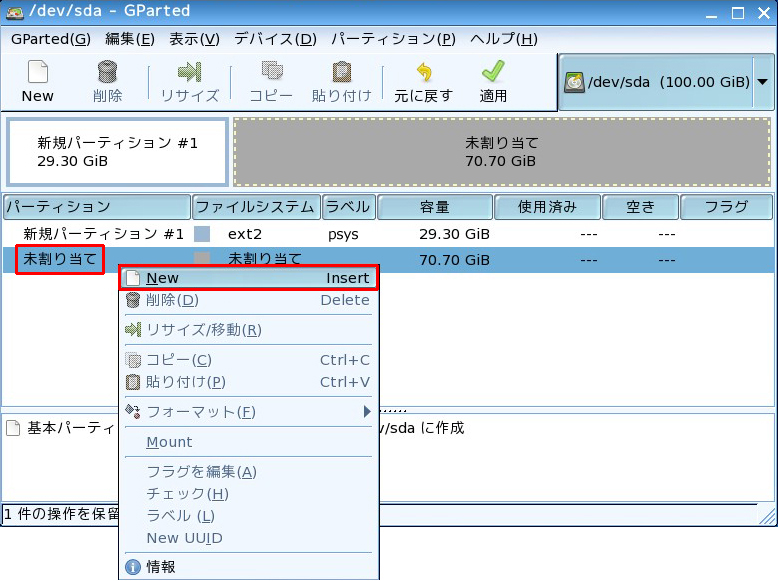
Task: Click the 情報 info icon in context menu
Action: pyautogui.click(x=133, y=567)
